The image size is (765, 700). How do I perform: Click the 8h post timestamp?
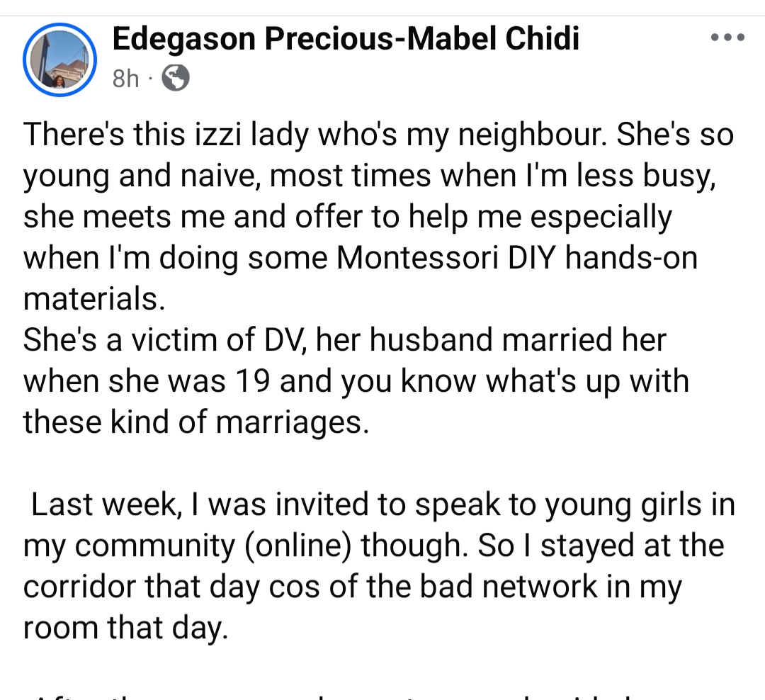click(x=126, y=79)
